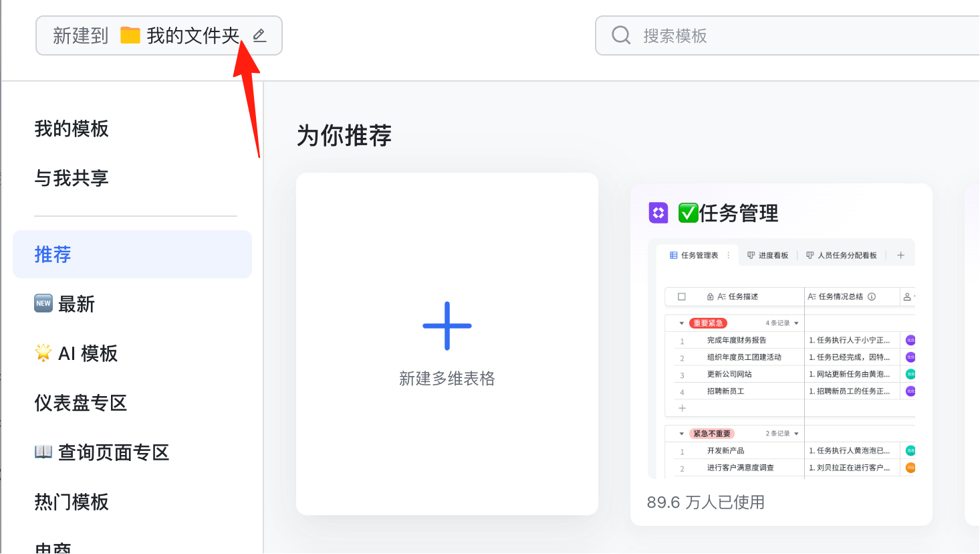This screenshot has width=980, height=554.
Task: Tick the header checkbox in the 任务管理 preview
Action: tap(682, 296)
